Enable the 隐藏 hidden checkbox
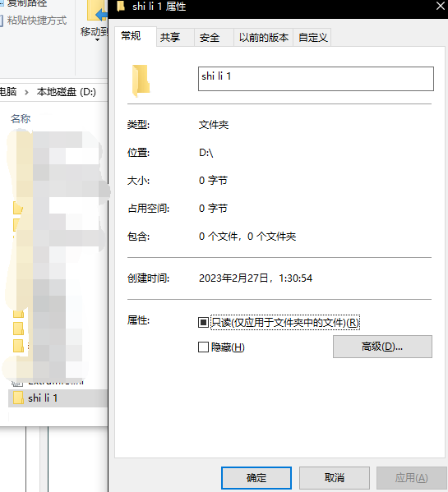Viewport: 448px width, 492px height. pyautogui.click(x=203, y=347)
